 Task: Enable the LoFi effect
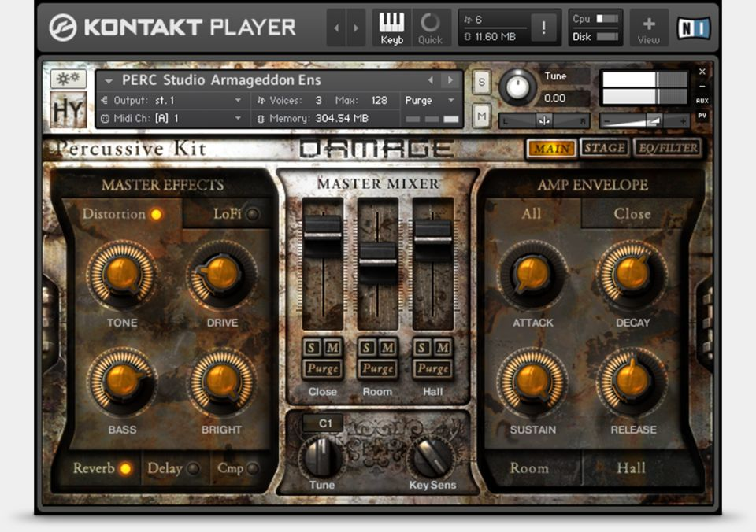(252, 214)
